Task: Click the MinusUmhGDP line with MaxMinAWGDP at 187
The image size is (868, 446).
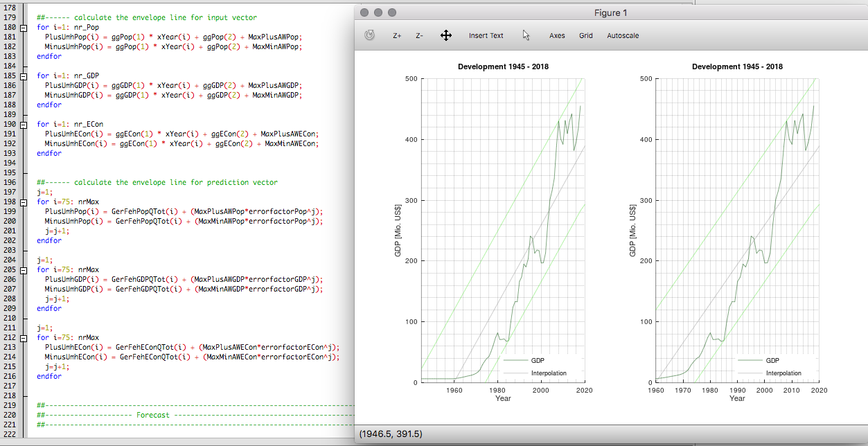Action: [174, 96]
